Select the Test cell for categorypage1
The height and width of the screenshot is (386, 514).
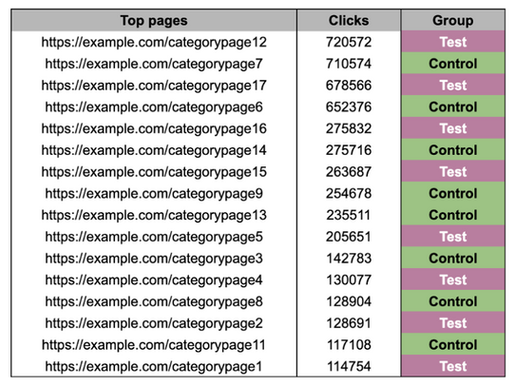[x=453, y=366]
